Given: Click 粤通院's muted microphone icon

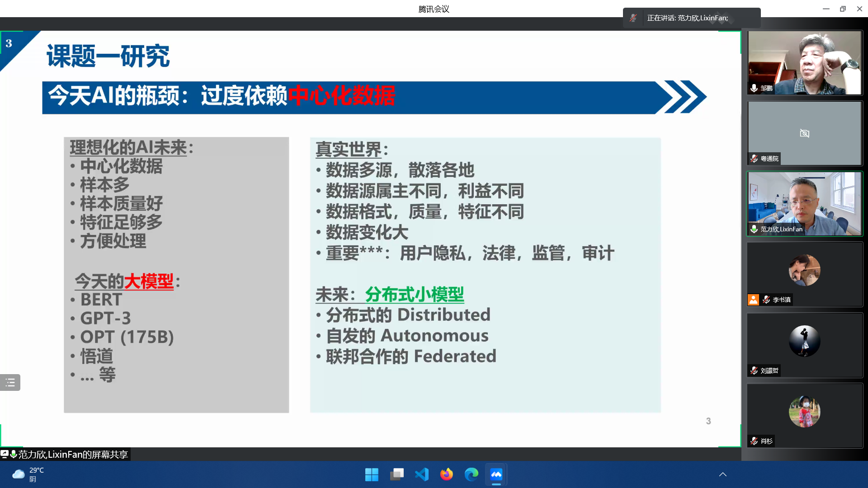Looking at the screenshot, I should pos(754,159).
